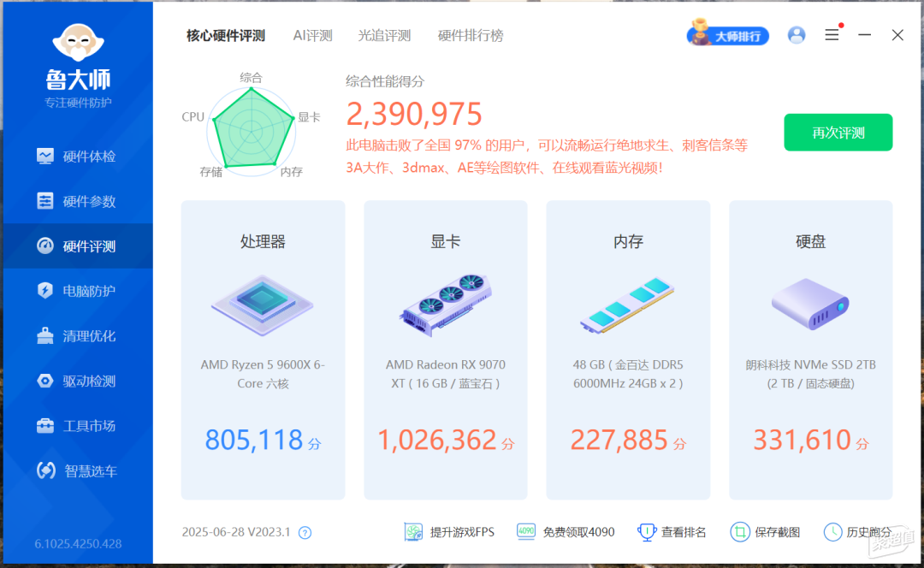
Task: Click the performance radar chart
Action: point(252,131)
